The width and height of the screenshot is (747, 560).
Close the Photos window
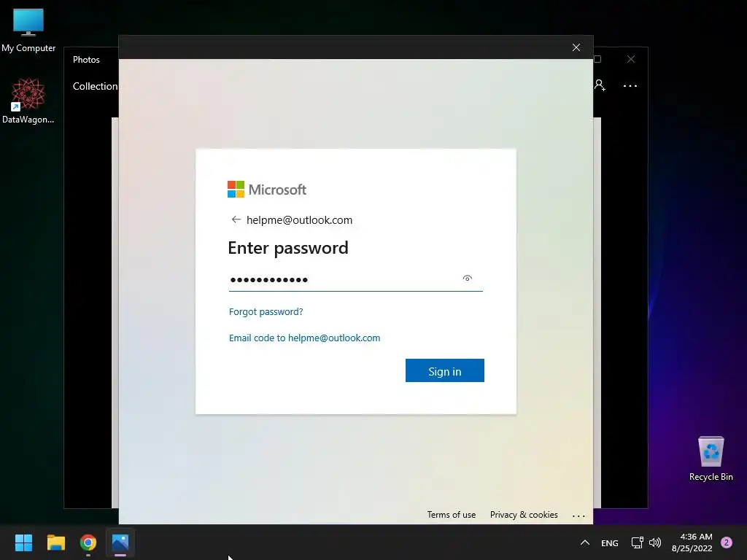631,59
